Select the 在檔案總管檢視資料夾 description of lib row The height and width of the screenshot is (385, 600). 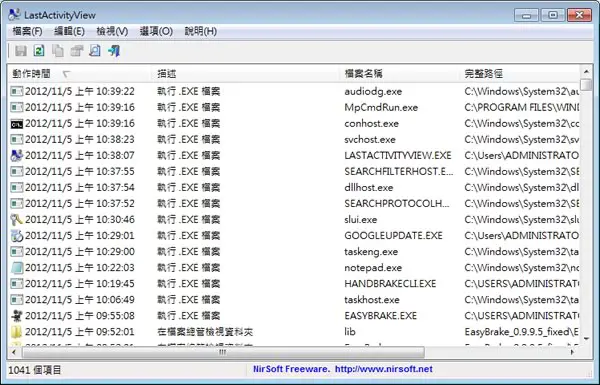(x=205, y=332)
